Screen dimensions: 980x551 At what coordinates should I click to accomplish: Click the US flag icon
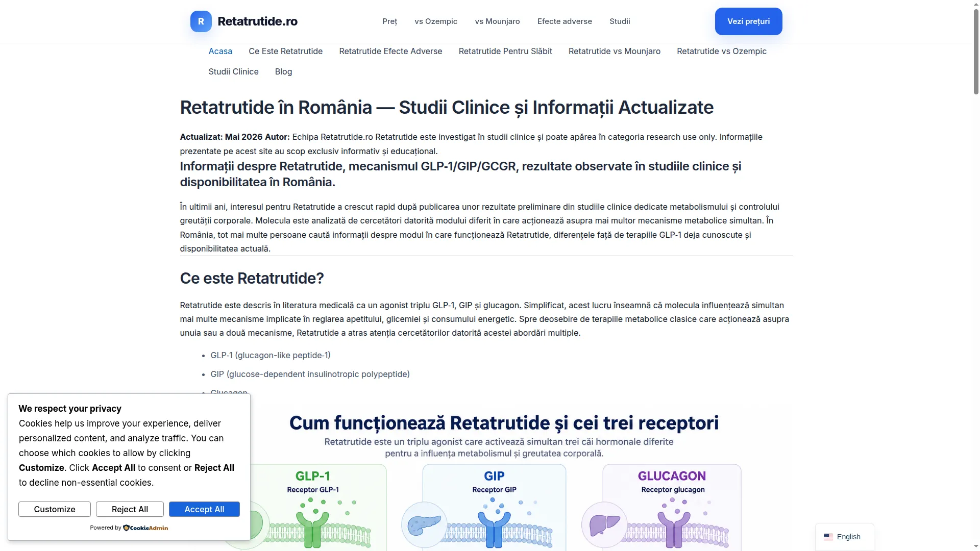tap(828, 537)
